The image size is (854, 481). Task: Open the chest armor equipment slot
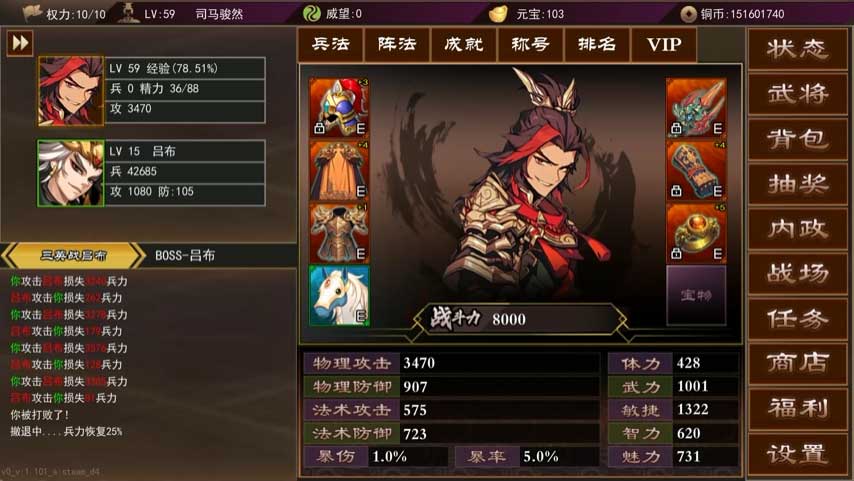pyautogui.click(x=339, y=233)
